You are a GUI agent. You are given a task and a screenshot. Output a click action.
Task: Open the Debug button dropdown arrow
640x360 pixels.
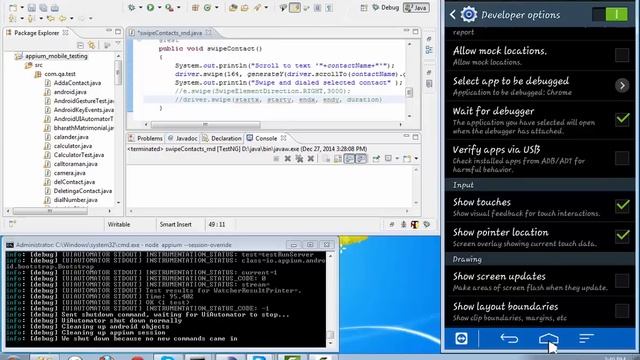click(140, 7)
